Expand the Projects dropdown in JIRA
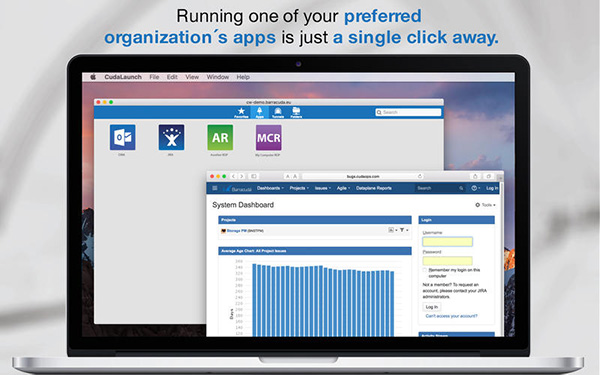The height and width of the screenshot is (375, 600). (x=299, y=188)
